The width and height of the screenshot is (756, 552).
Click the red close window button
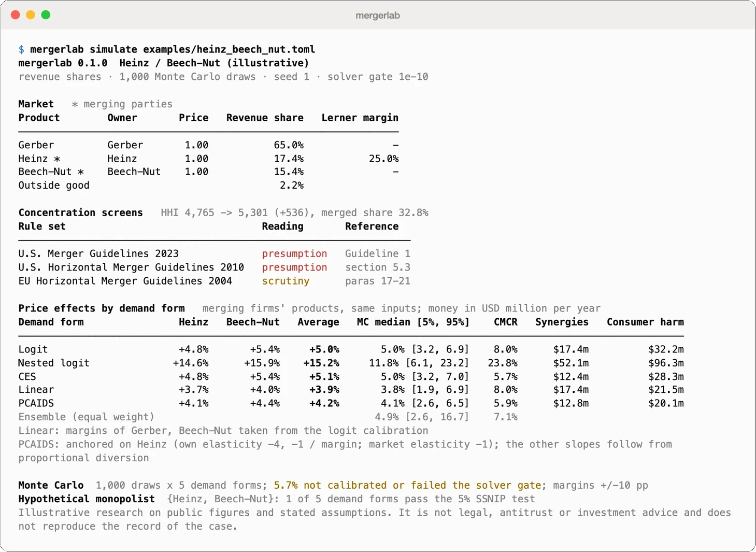point(16,15)
